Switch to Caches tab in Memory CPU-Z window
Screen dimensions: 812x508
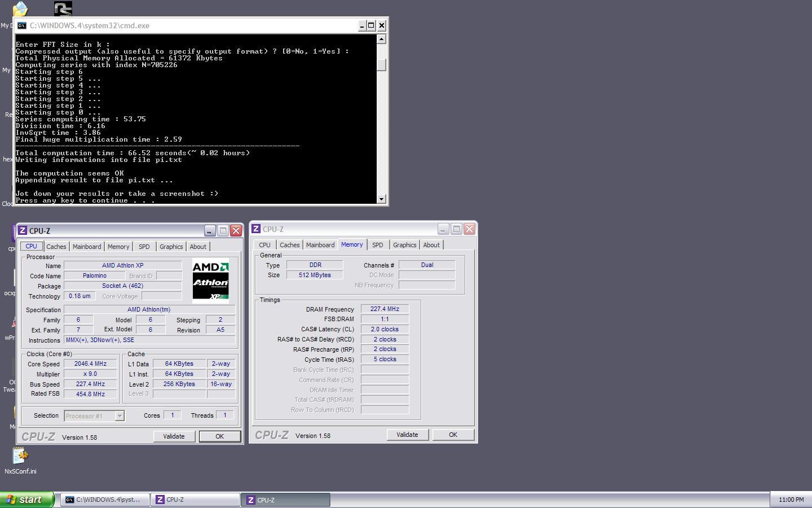tap(290, 245)
